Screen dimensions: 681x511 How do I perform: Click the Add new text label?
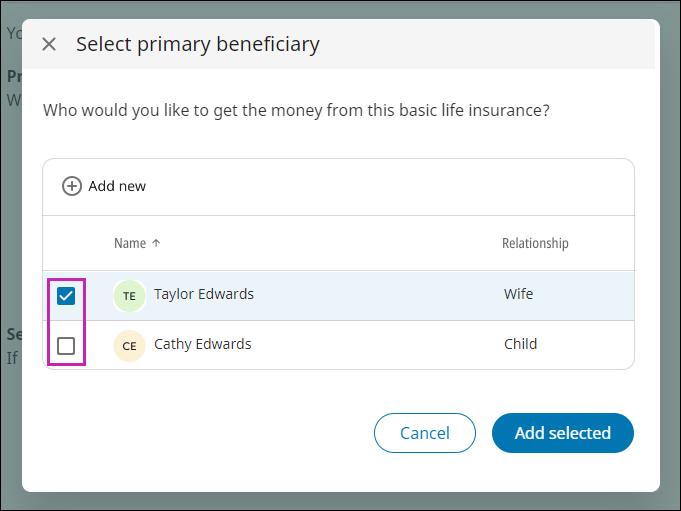(117, 186)
